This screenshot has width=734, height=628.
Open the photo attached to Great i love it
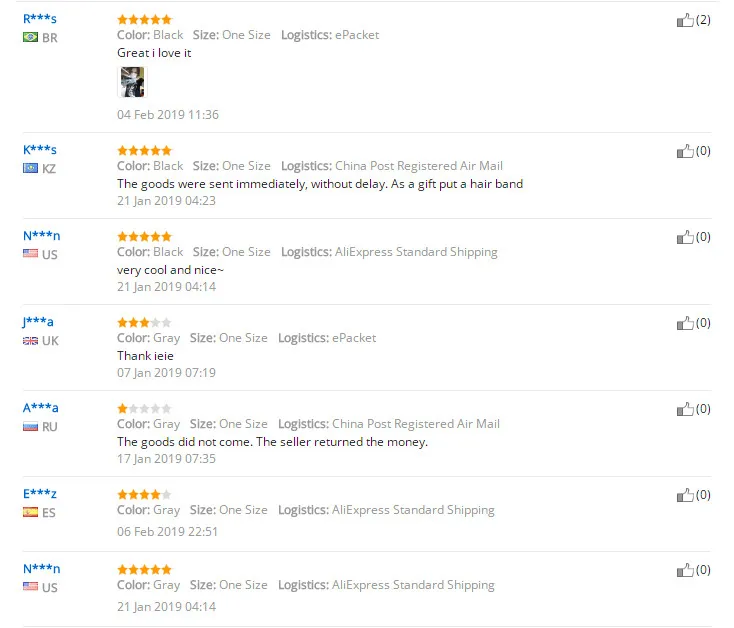[x=132, y=82]
